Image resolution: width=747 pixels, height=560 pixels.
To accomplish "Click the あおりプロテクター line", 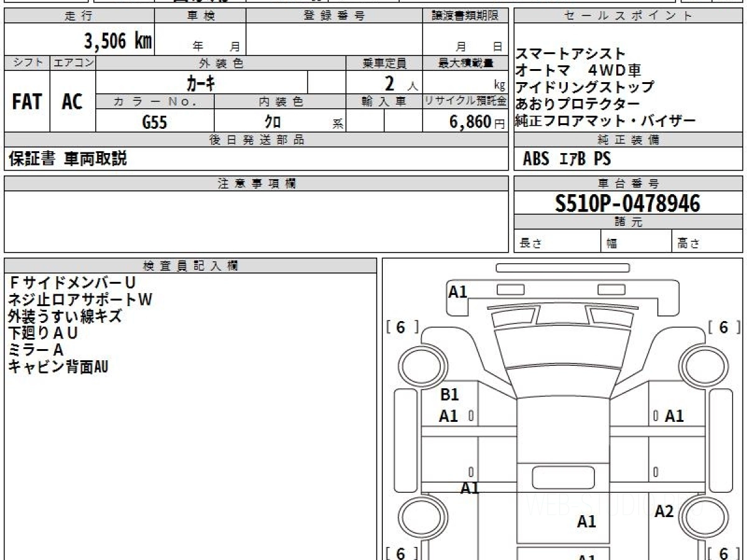I will coord(578,104).
